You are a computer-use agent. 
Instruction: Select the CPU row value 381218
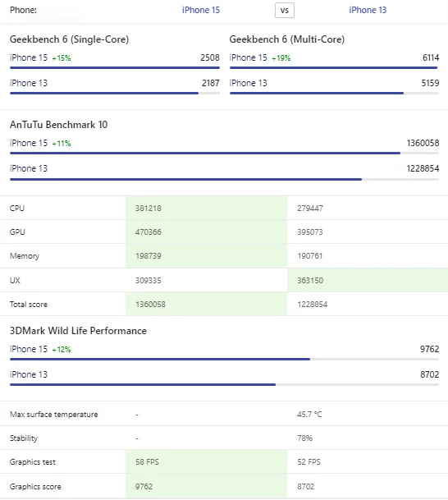pos(149,209)
